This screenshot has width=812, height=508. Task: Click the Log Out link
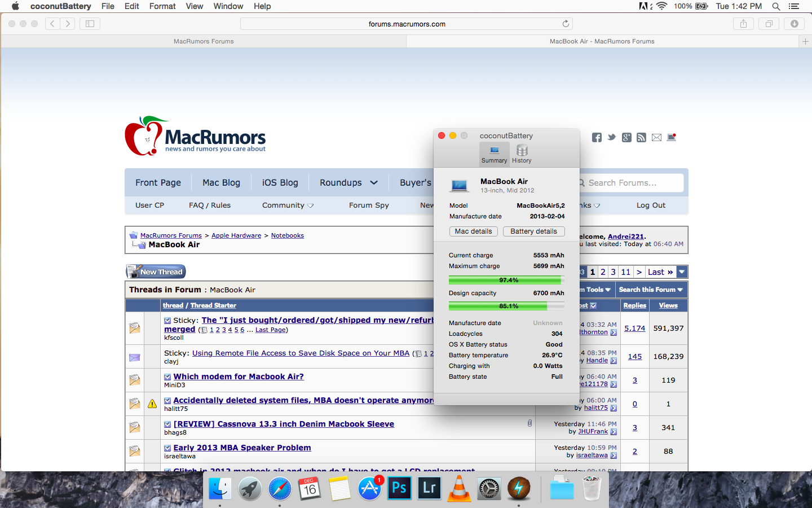tap(651, 205)
